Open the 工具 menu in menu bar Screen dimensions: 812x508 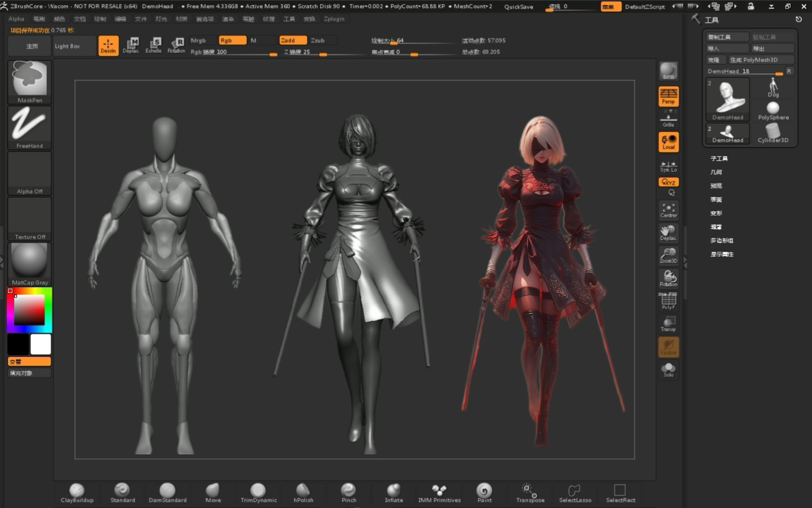pos(289,19)
